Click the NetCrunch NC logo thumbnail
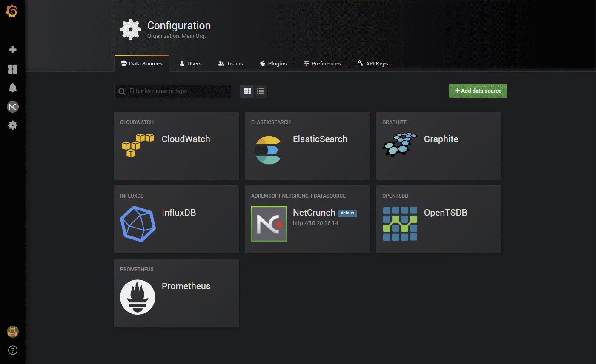This screenshot has width=596, height=364. coord(269,224)
